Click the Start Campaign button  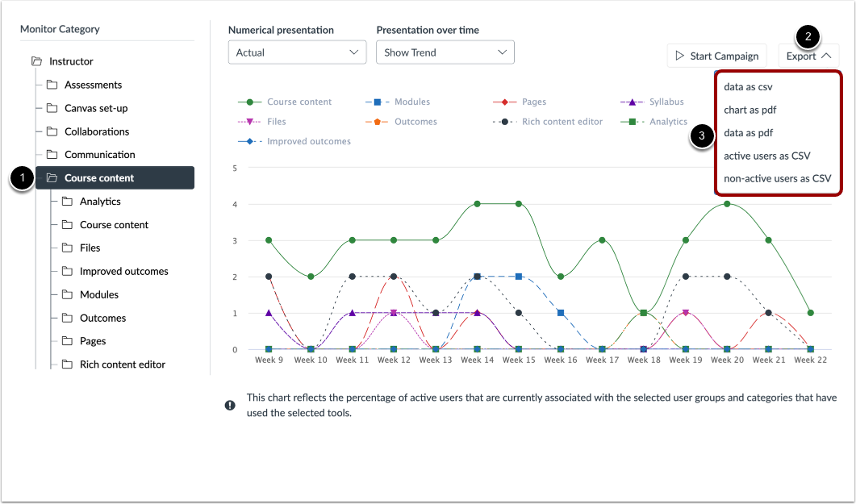(716, 56)
